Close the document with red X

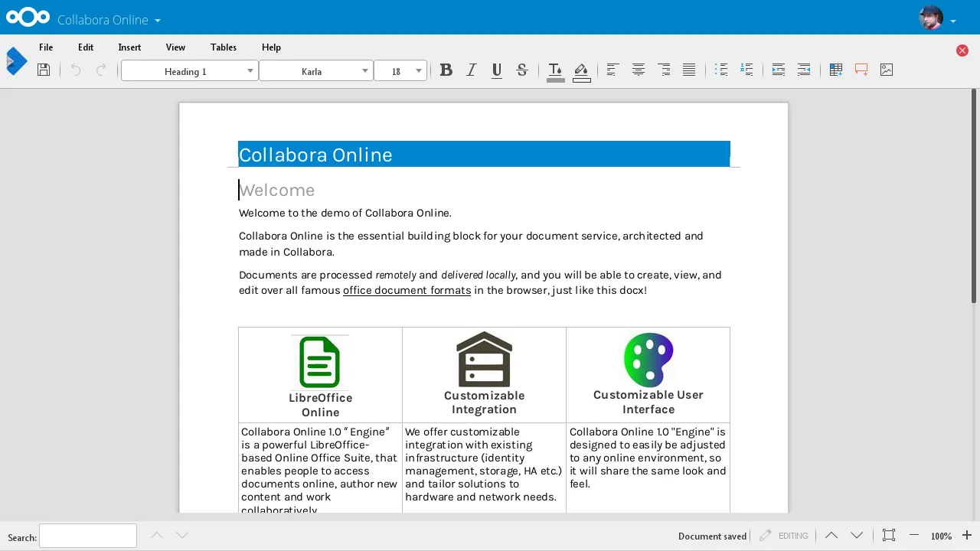[x=962, y=51]
